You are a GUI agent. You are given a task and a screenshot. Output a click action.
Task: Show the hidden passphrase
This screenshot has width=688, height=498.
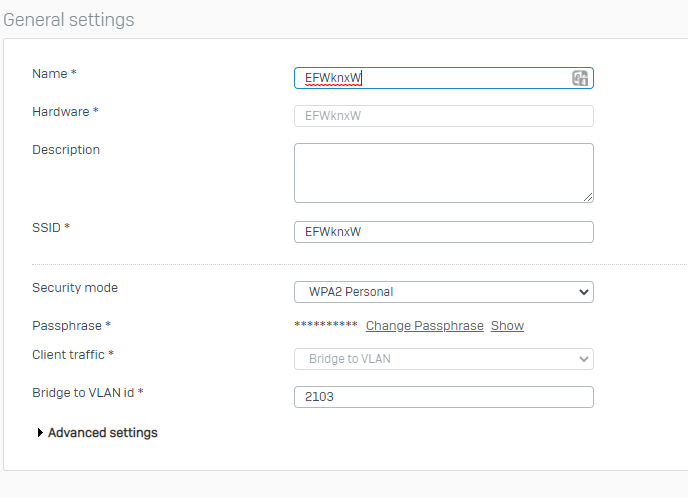(507, 326)
